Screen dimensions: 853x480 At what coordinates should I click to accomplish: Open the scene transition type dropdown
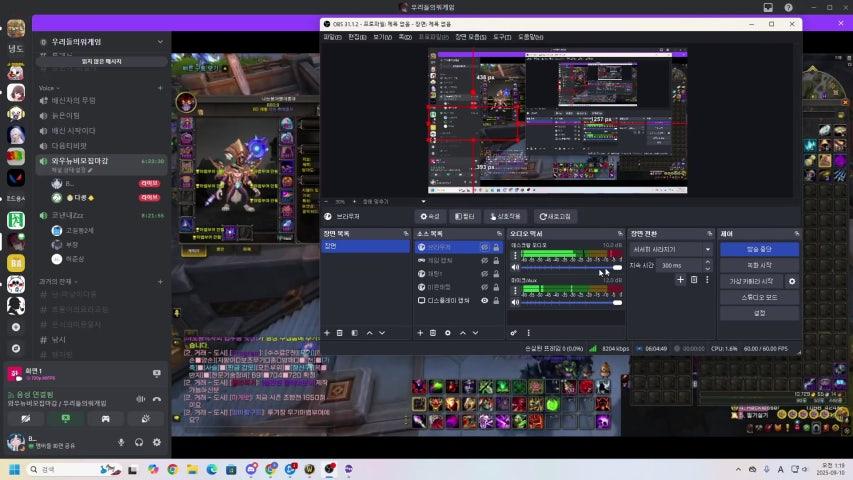pos(671,249)
